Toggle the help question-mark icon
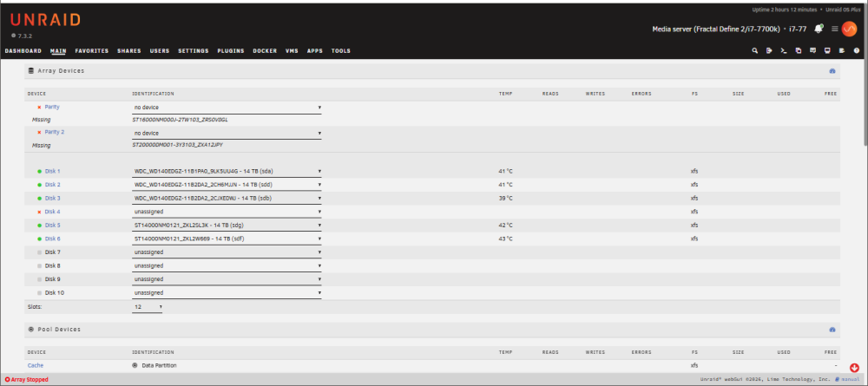The width and height of the screenshot is (868, 386). [x=857, y=51]
